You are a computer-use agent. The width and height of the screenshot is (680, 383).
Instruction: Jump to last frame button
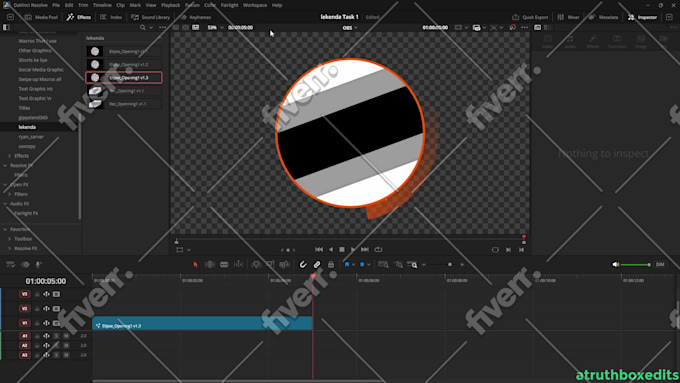[x=365, y=249]
